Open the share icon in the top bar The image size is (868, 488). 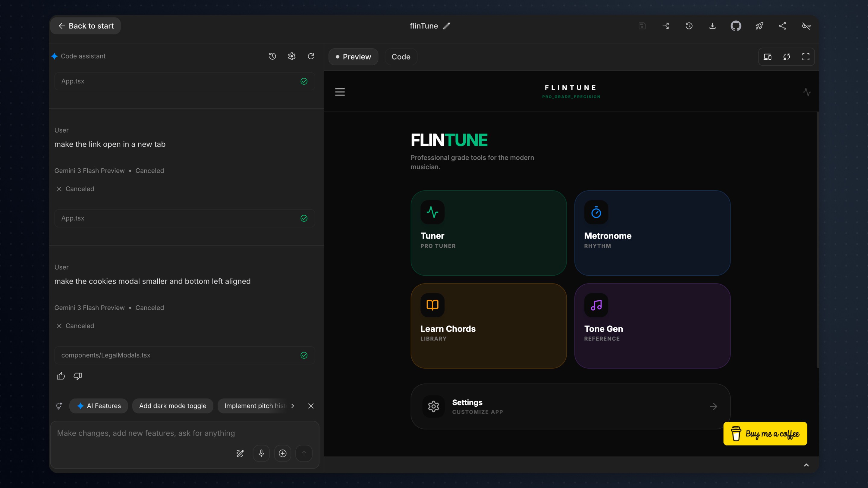point(782,26)
